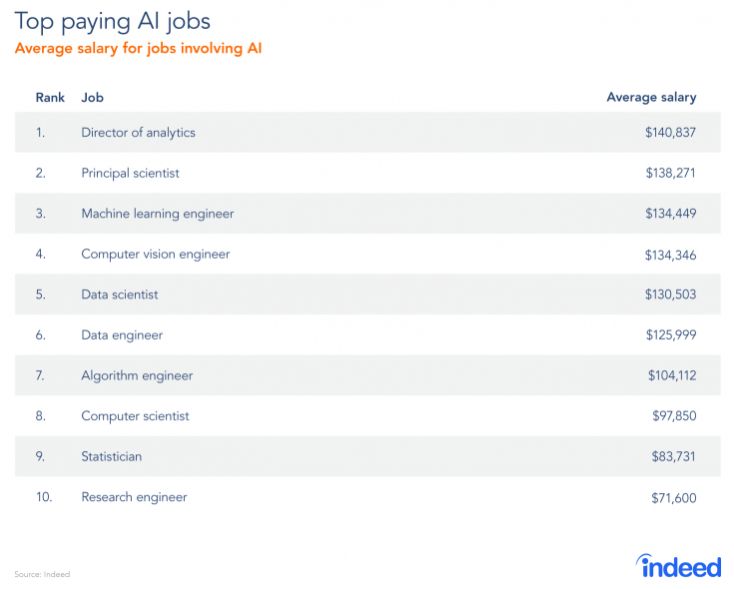Click the Computer scientist job title
The image size is (734, 589).
click(x=135, y=416)
